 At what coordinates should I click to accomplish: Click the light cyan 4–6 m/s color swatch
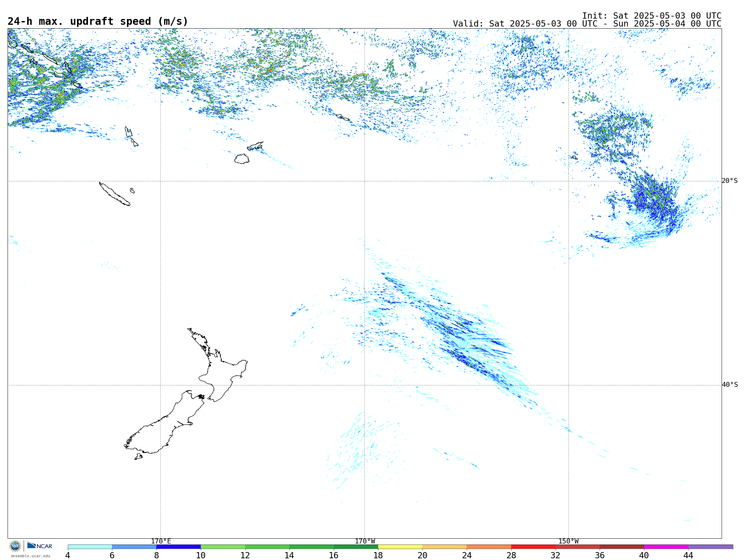(x=90, y=547)
